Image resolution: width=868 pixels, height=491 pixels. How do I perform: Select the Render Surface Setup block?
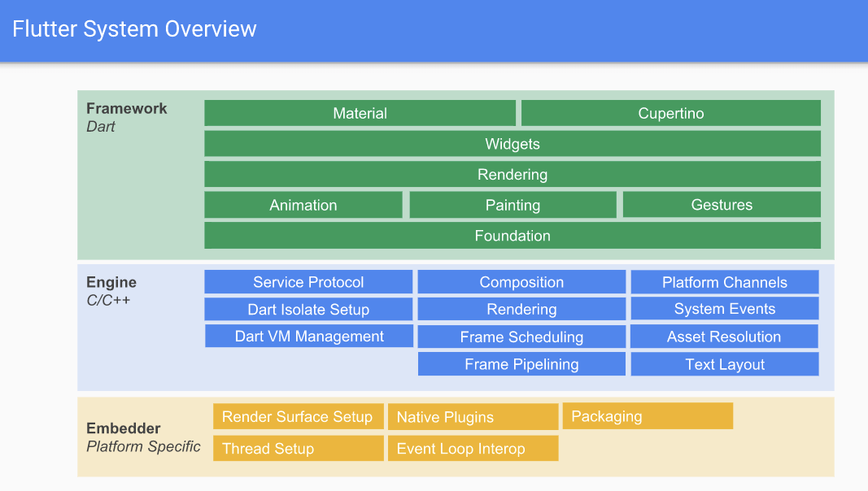click(299, 416)
